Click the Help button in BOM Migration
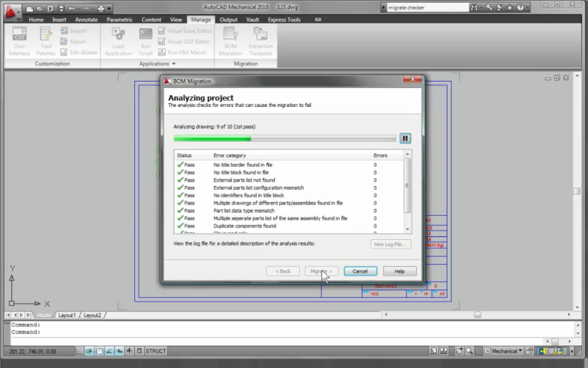Screen dimensions: 588x368 (x=400, y=271)
